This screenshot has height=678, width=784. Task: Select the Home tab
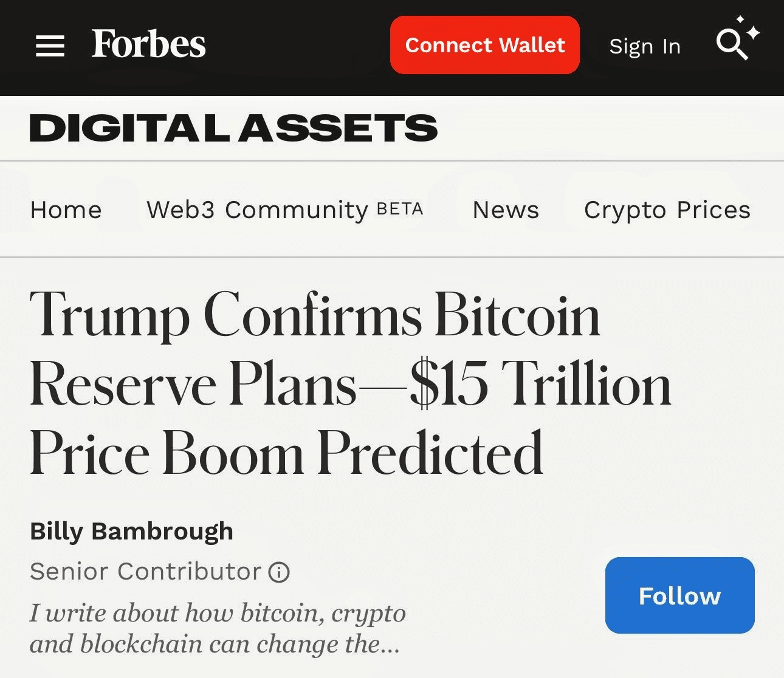coord(66,210)
